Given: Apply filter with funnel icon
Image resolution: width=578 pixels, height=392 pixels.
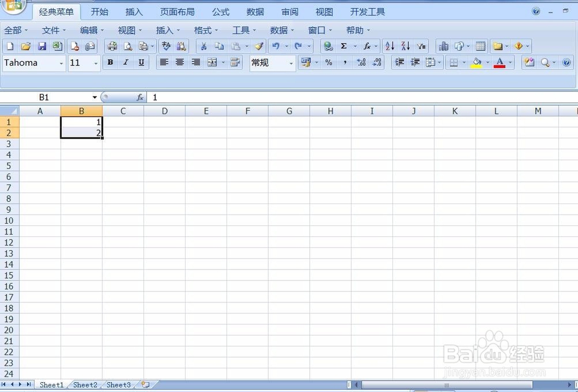Looking at the screenshot, I should pos(421,46).
